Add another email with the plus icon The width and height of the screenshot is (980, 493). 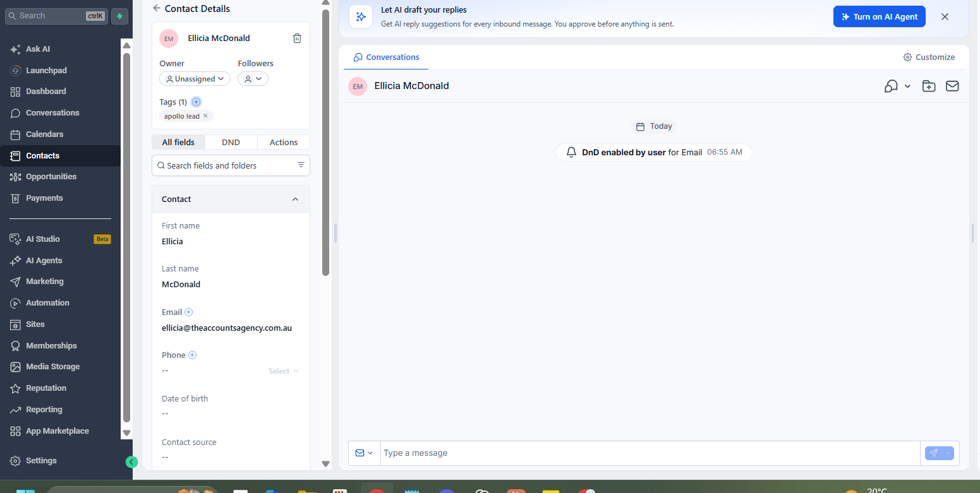[x=188, y=312]
